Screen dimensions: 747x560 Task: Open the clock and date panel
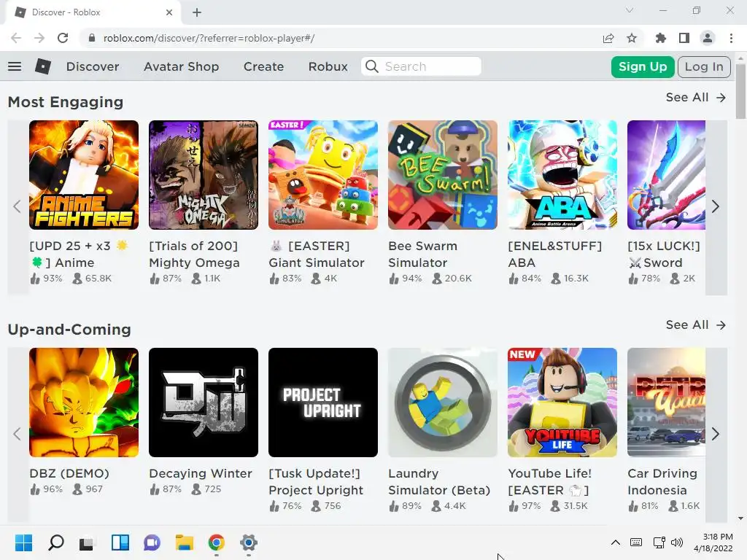(713, 542)
